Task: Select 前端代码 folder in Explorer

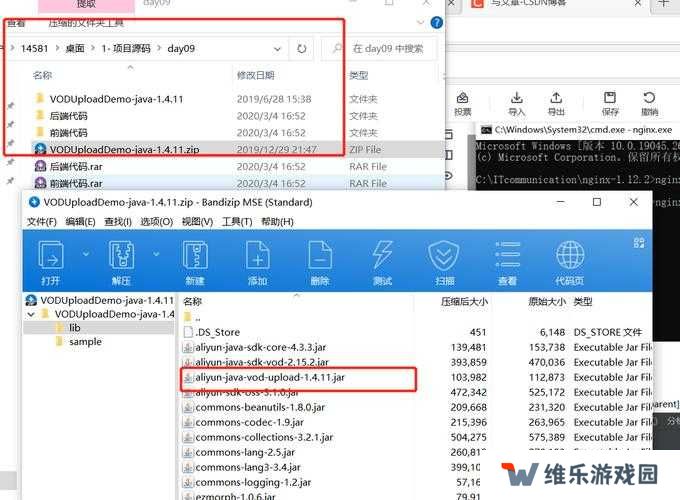Action: tap(68, 133)
